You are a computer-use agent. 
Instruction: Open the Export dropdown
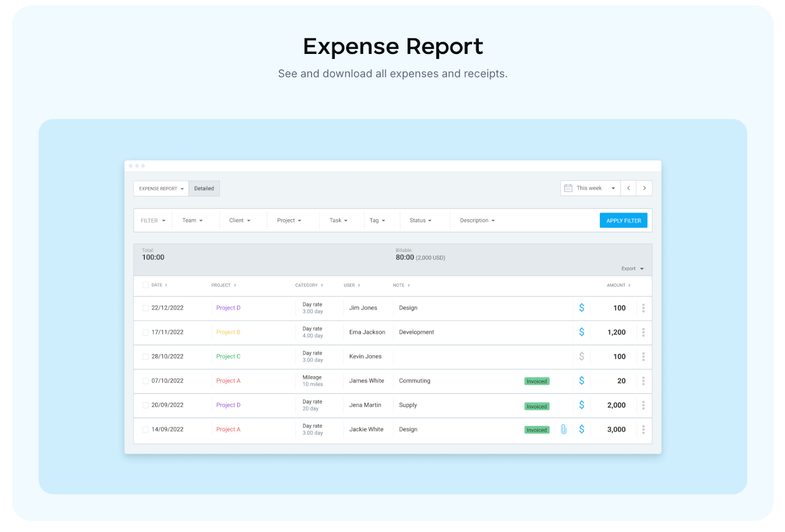(632, 269)
